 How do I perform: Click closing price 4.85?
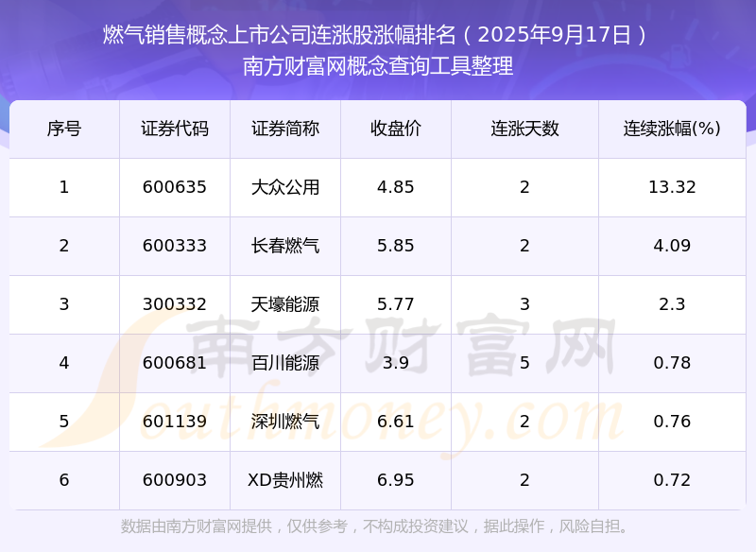(x=396, y=187)
